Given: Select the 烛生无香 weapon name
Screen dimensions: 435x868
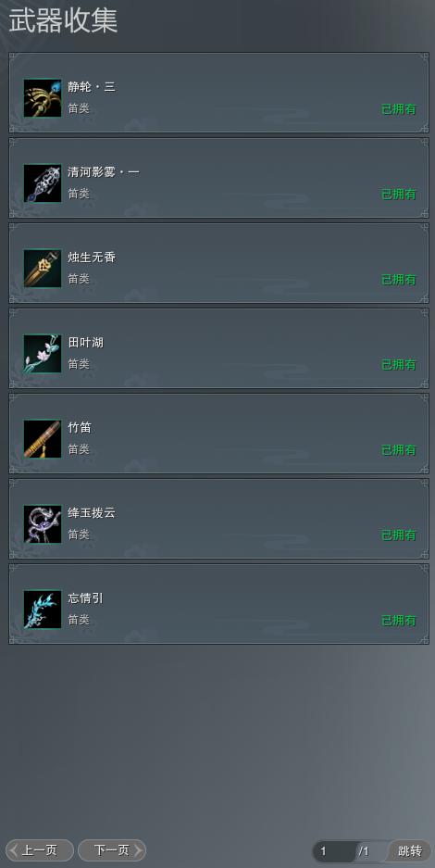Looking at the screenshot, I should (92, 258).
